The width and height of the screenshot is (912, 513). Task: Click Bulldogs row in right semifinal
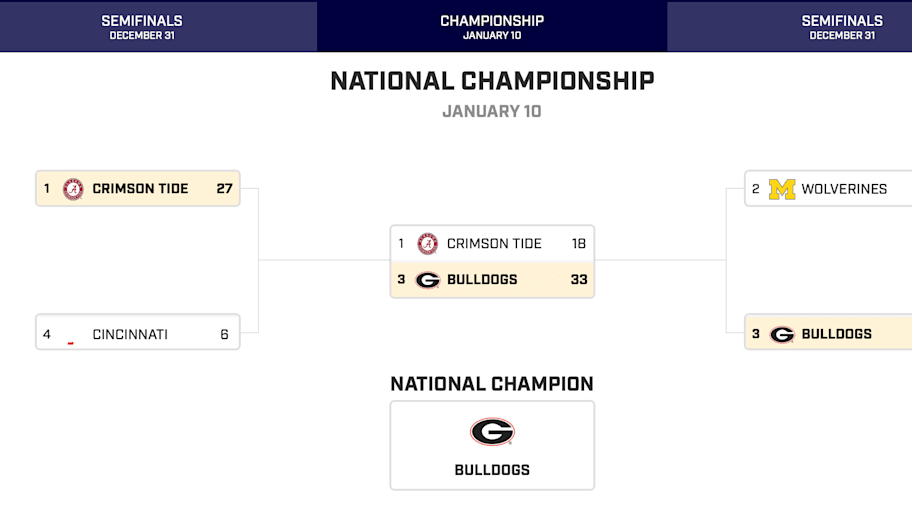pos(830,334)
